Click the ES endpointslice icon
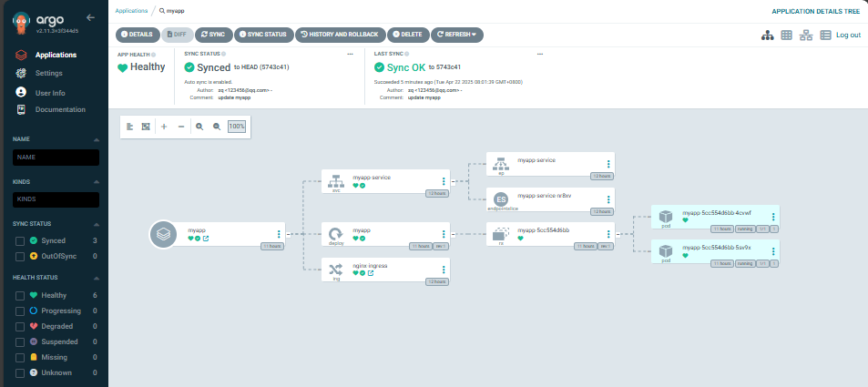868x387 pixels. pos(501,199)
